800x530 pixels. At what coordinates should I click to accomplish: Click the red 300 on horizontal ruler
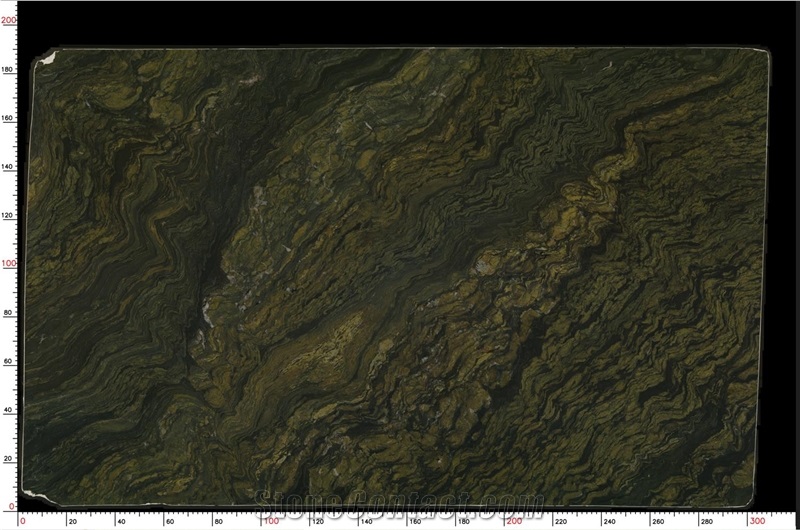click(758, 521)
